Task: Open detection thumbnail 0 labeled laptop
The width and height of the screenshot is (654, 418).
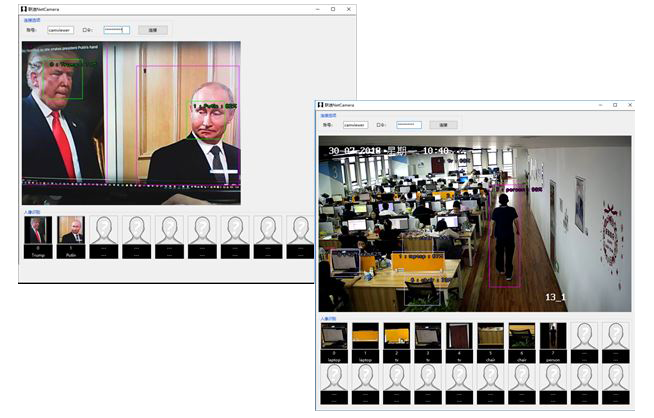Action: [x=334, y=337]
